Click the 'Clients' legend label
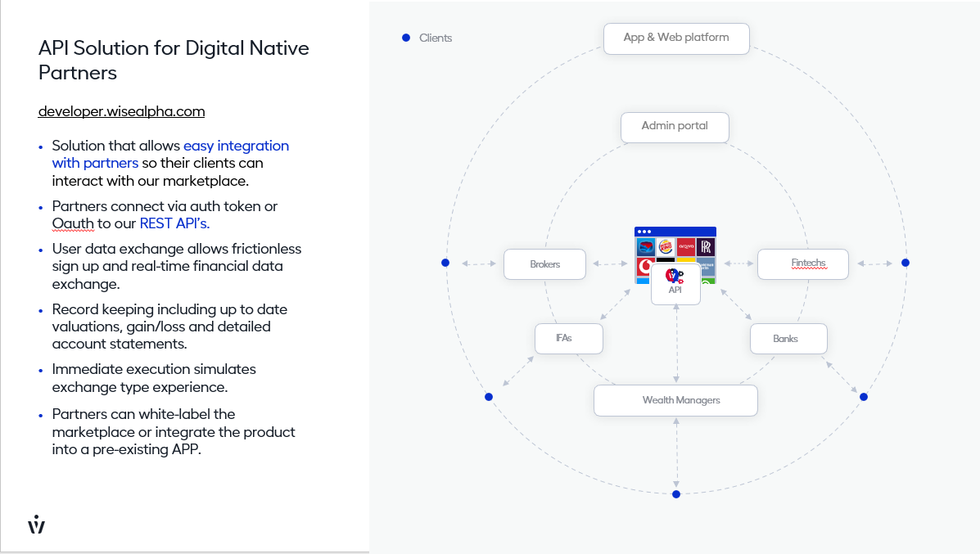 tap(436, 38)
